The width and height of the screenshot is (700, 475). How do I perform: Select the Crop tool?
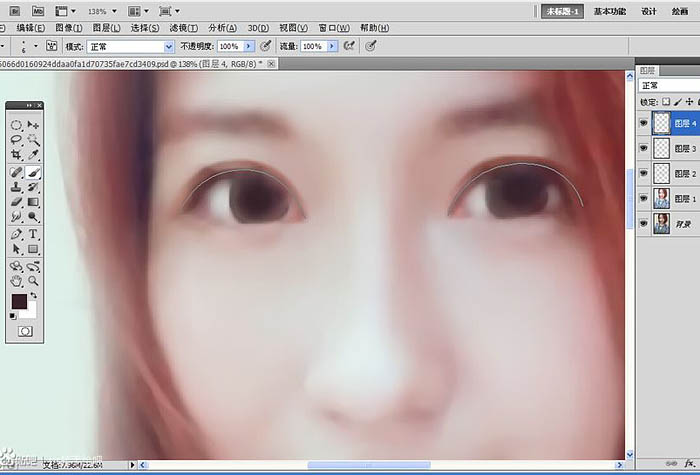17,155
